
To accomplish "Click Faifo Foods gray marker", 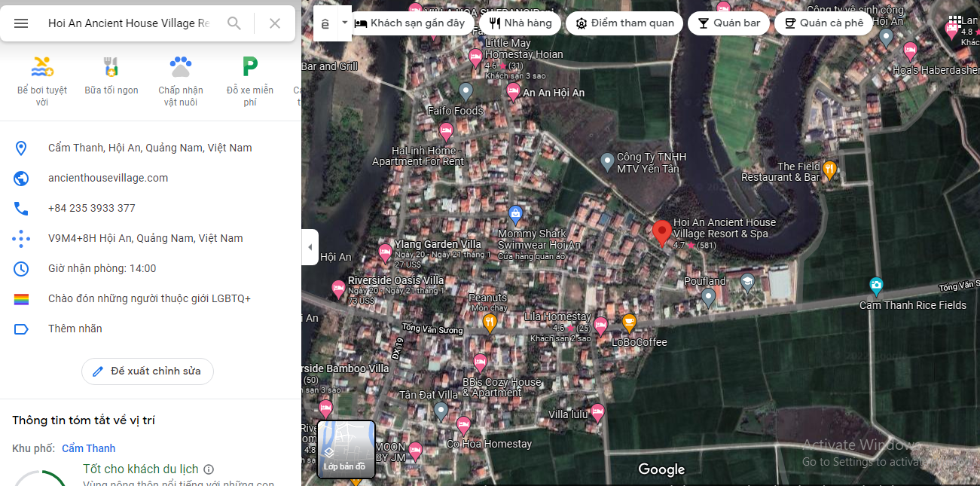I will (x=466, y=93).
